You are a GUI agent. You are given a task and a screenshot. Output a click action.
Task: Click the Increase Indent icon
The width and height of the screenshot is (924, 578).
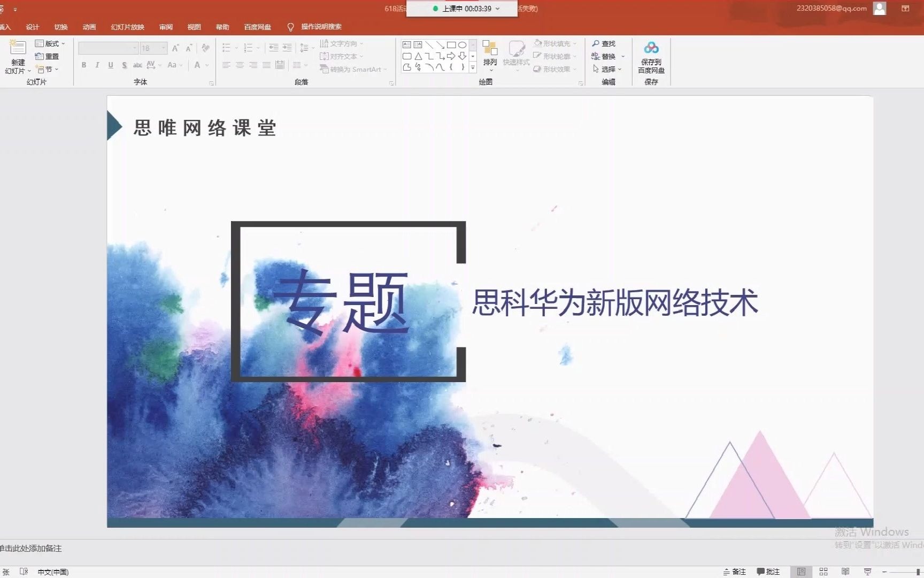coord(287,48)
